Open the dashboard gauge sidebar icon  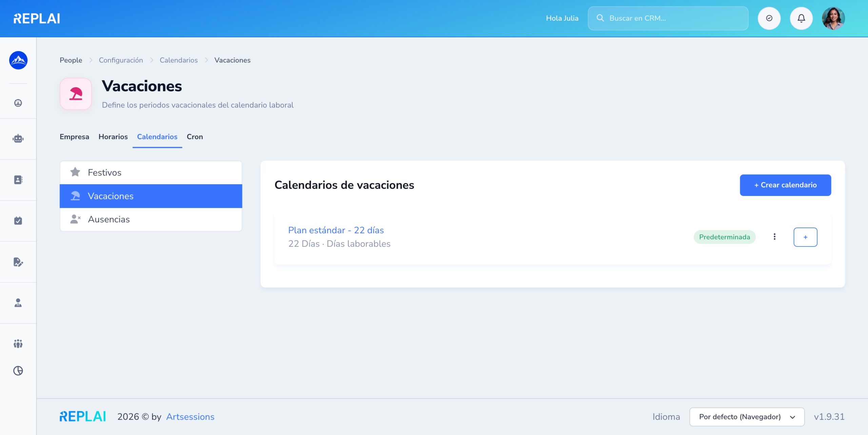[x=18, y=103]
